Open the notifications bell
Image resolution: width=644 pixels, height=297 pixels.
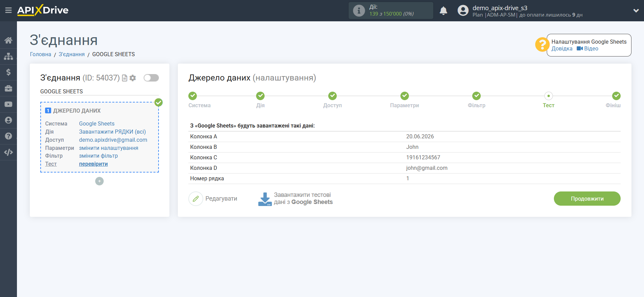[443, 10]
